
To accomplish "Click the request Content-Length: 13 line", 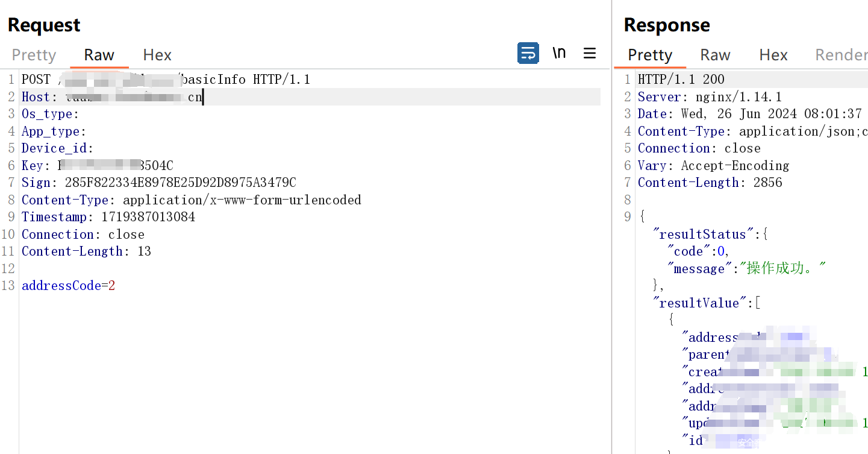I will coord(86,251).
